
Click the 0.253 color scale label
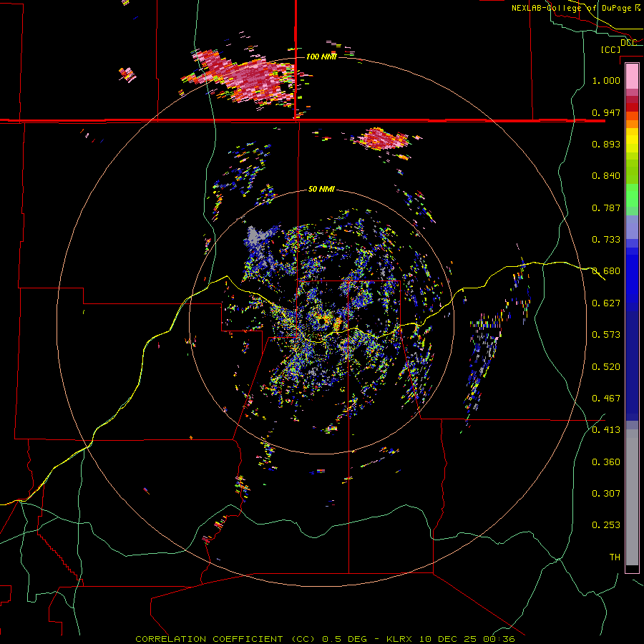coord(606,525)
